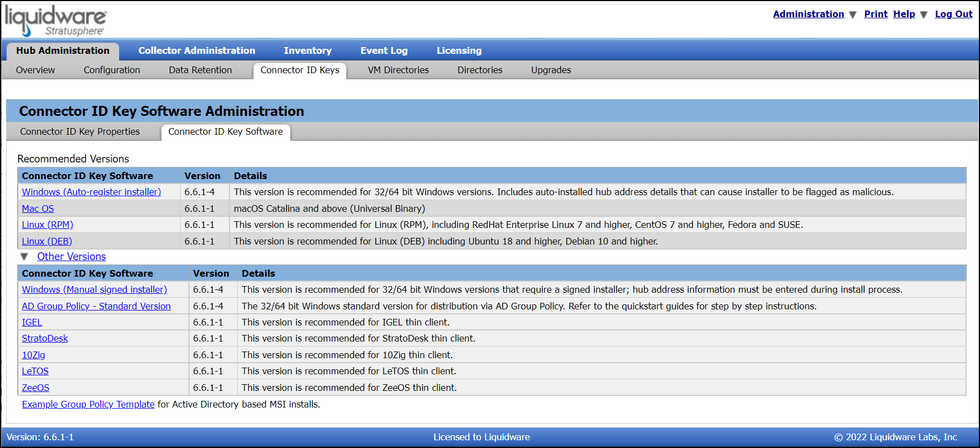
Task: Open Connector ID Key Properties tab
Action: pos(80,131)
